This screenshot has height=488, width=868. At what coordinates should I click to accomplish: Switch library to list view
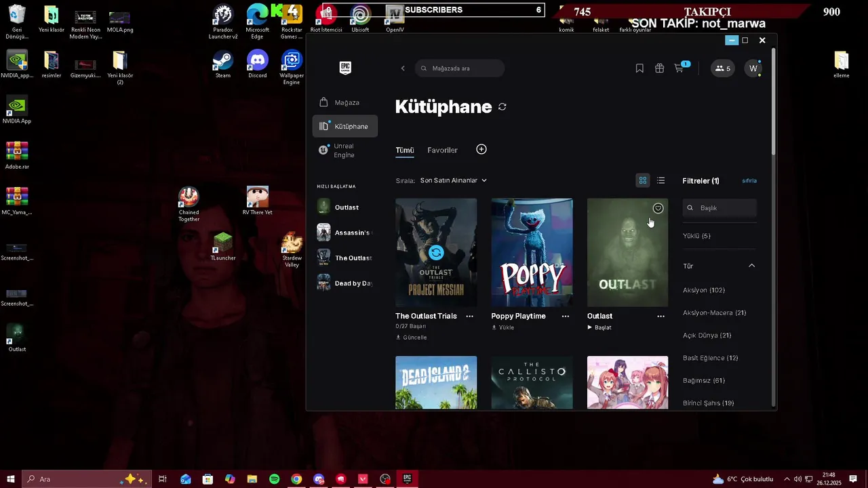click(660, 180)
